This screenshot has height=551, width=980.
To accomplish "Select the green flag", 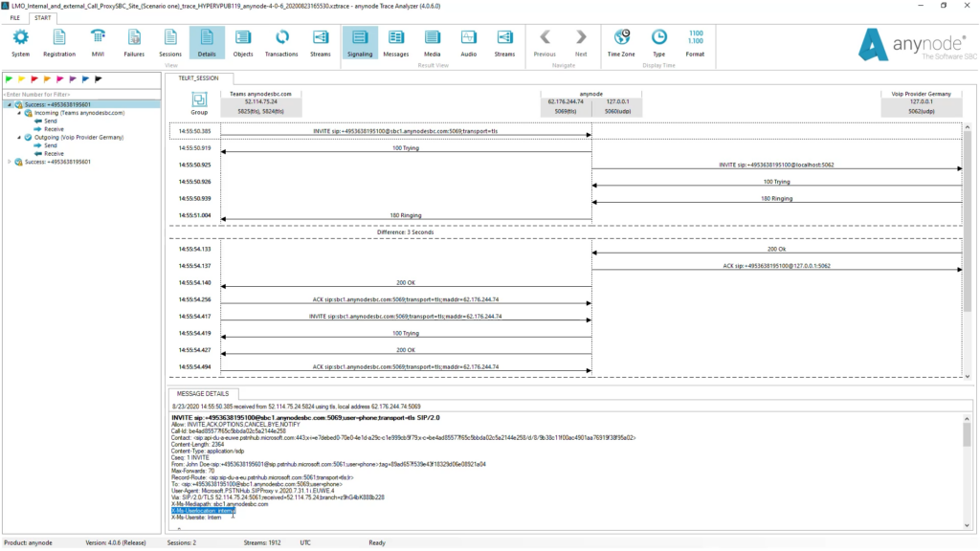I will pos(9,79).
